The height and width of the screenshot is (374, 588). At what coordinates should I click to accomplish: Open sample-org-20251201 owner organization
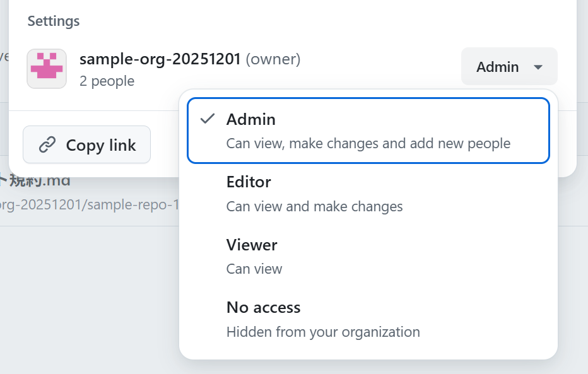click(x=161, y=59)
